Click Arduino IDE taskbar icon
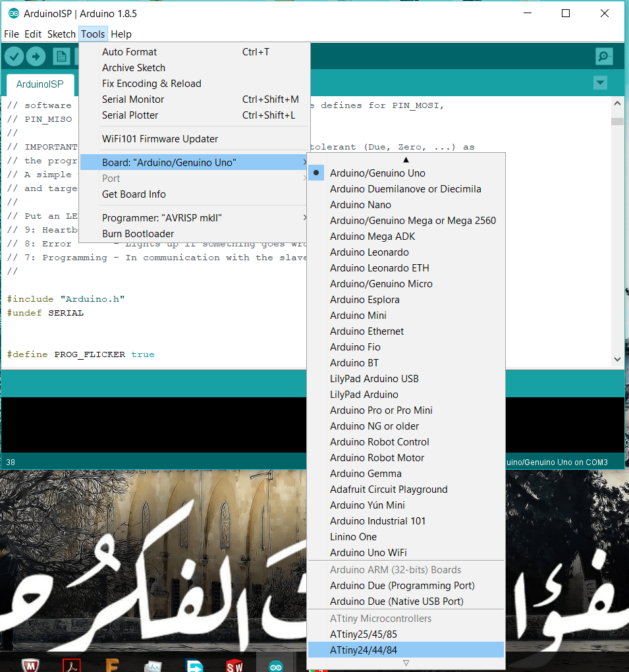The width and height of the screenshot is (629, 672). click(276, 666)
